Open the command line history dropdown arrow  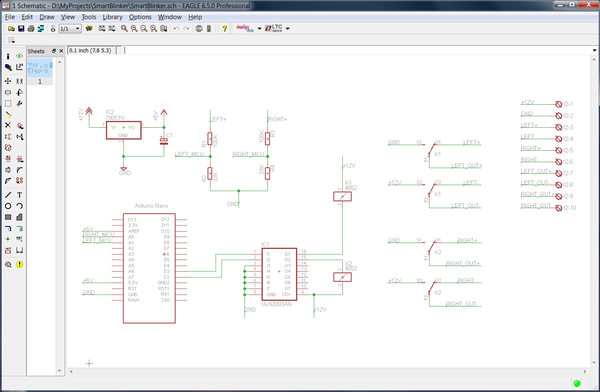tap(594, 50)
